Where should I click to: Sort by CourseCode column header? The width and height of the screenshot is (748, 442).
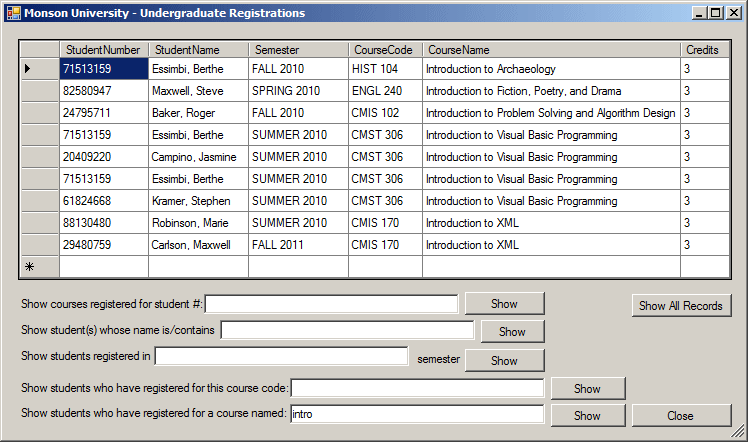coord(385,50)
